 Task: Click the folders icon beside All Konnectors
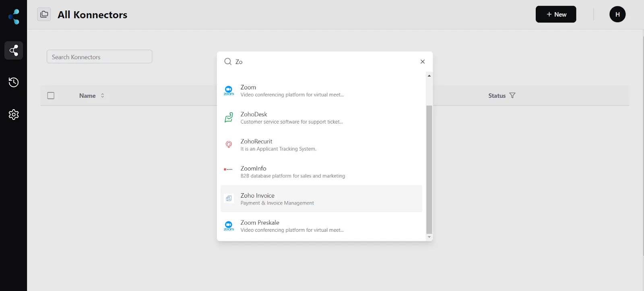click(44, 14)
